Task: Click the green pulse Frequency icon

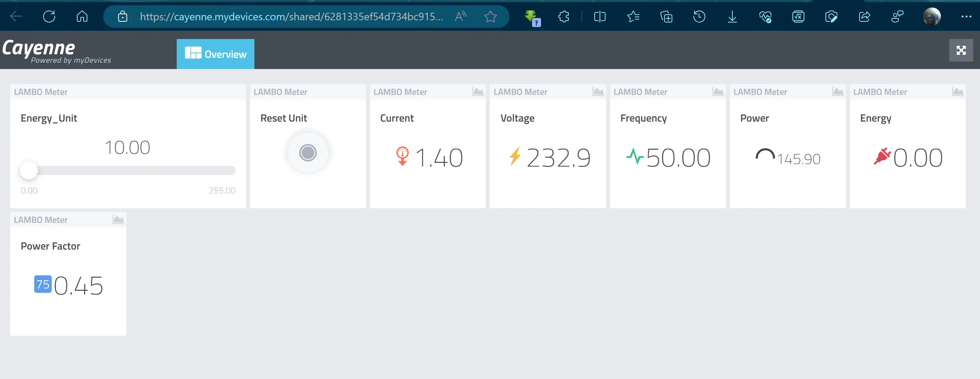Action: click(x=634, y=156)
